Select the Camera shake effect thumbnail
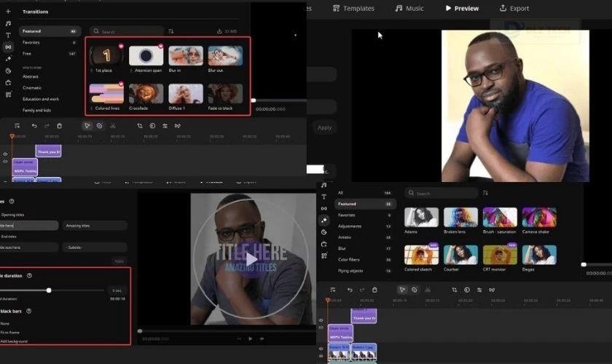Screen dimensions: 612x364 [539, 217]
